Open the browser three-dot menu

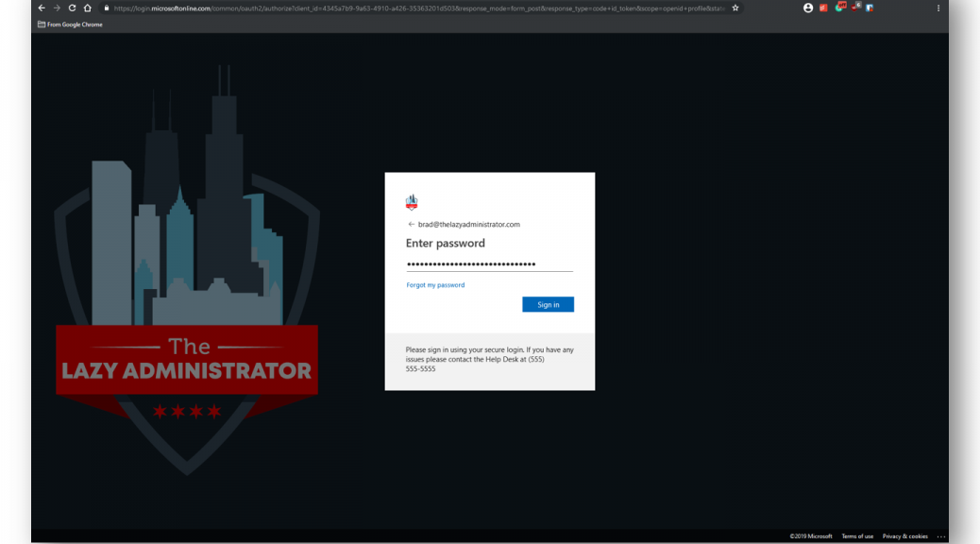938,8
